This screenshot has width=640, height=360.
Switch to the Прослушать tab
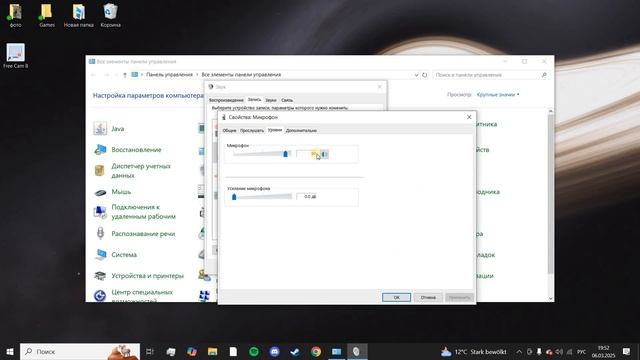252,131
